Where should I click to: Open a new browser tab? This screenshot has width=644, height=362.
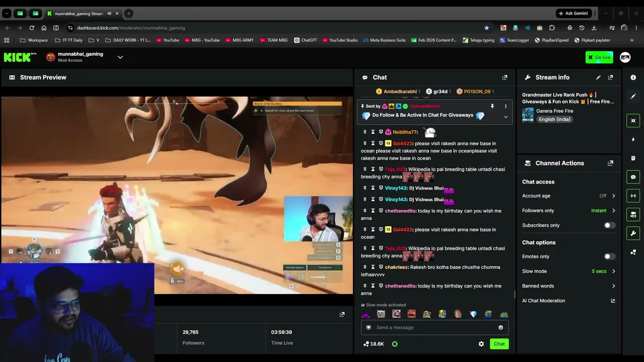pos(128,14)
